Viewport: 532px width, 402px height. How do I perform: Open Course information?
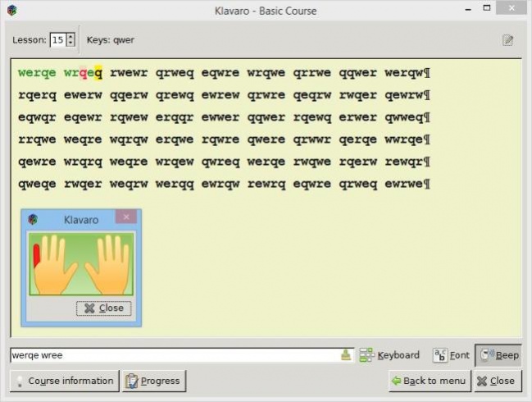tap(65, 381)
